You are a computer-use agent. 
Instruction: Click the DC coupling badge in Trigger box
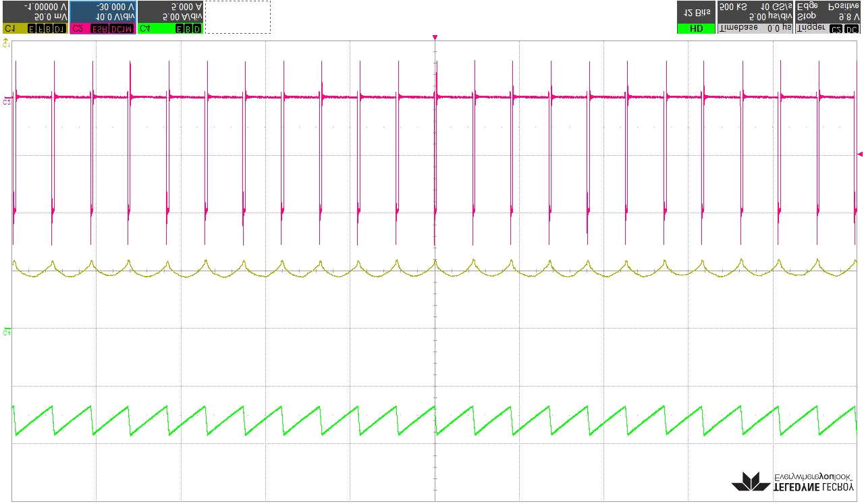coord(852,29)
